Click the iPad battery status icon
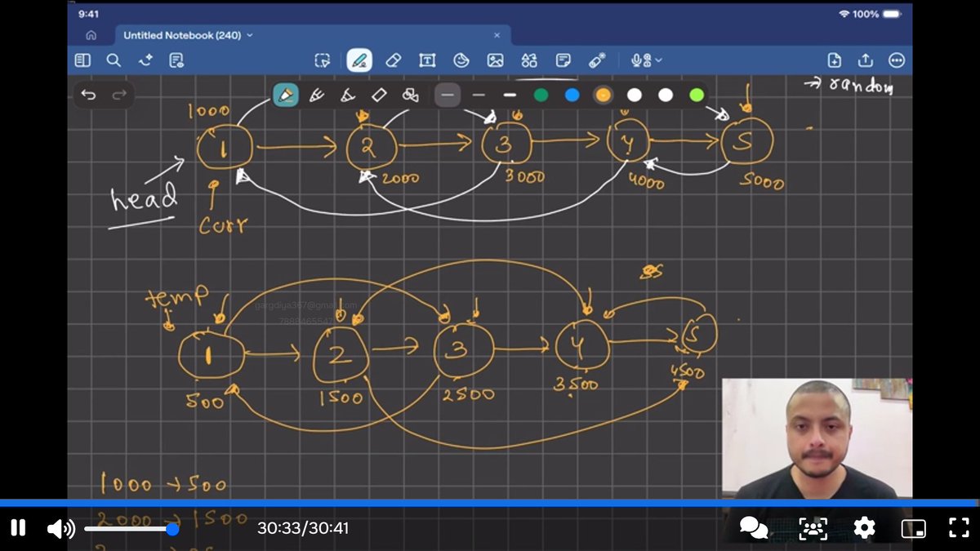This screenshot has height=551, width=980. coord(892,14)
